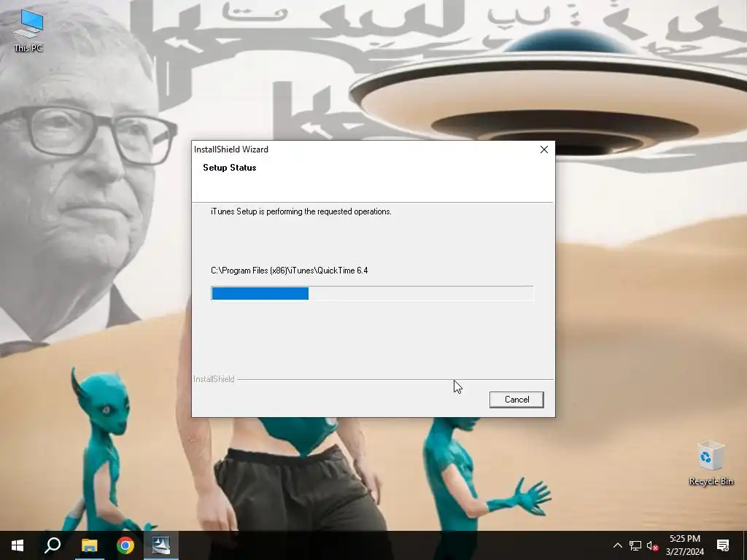The height and width of the screenshot is (560, 747).
Task: Close the InstallShield Wizard dialog
Action: point(544,149)
